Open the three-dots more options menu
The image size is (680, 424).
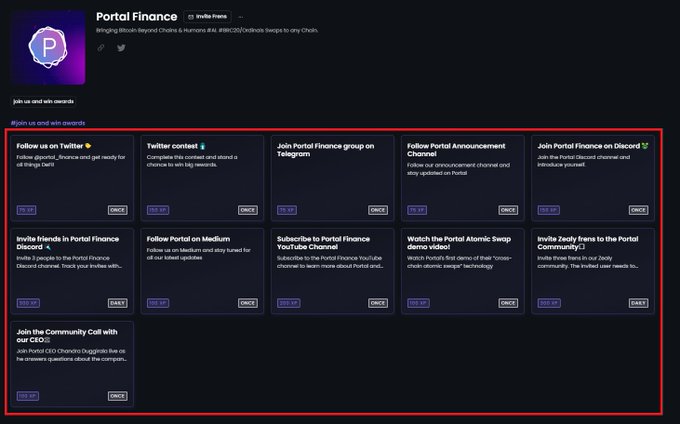coord(241,17)
